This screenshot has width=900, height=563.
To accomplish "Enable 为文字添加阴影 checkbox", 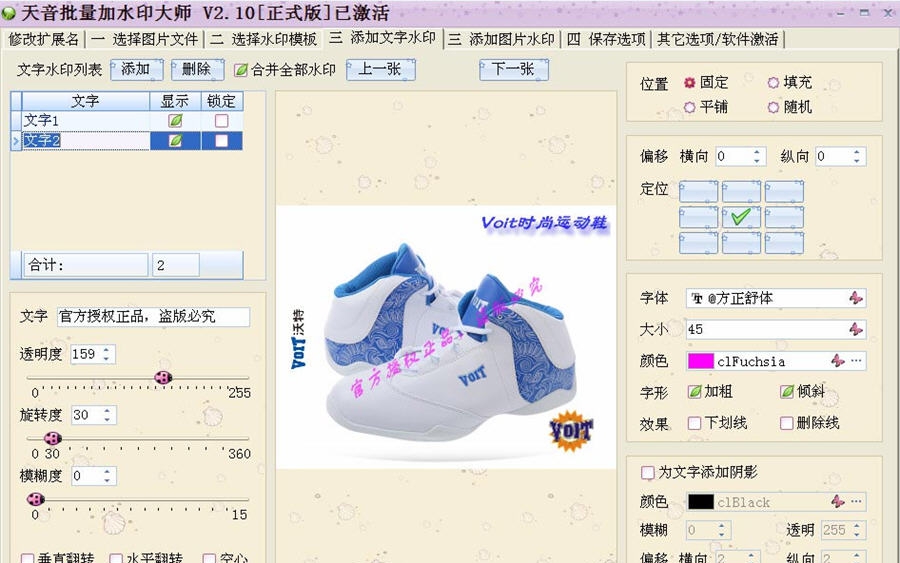I will point(647,472).
